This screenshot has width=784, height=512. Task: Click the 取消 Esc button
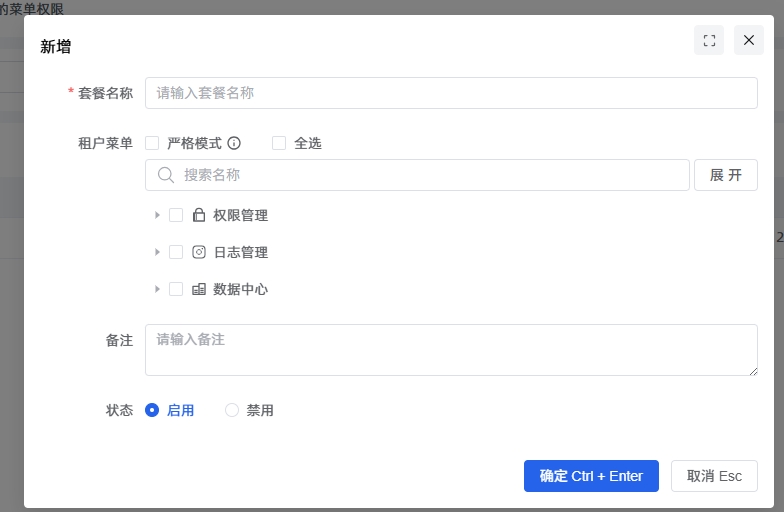click(x=714, y=476)
